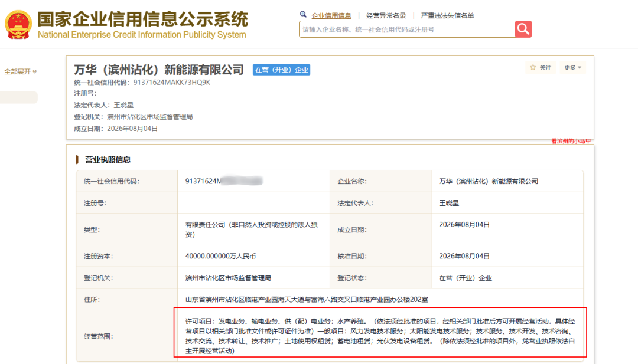Click the table 成立日期 value 2026年08月04日
638x364 pixels.
(464, 225)
